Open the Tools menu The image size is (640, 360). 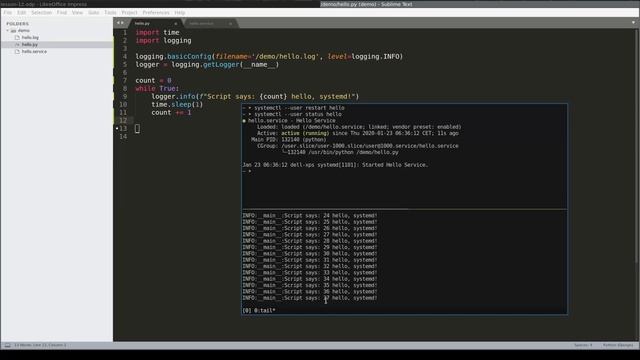point(110,13)
